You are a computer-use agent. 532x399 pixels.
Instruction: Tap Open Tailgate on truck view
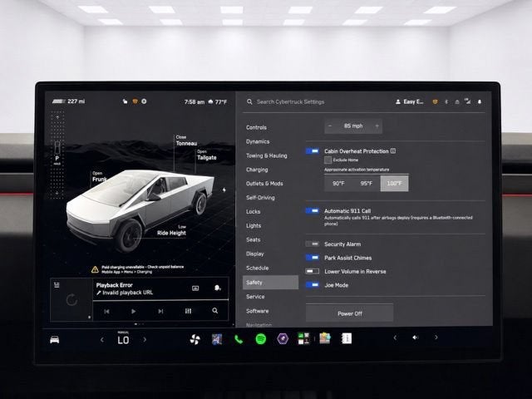(207, 155)
